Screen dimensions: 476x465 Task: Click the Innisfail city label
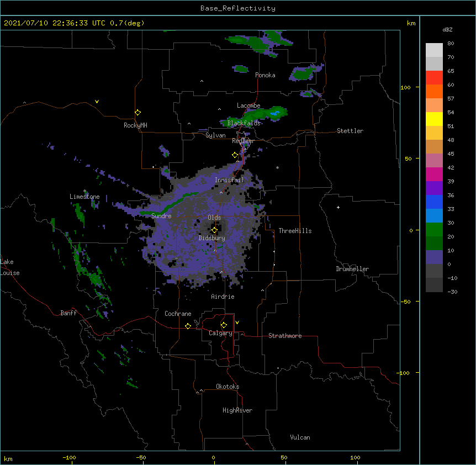[x=230, y=180]
